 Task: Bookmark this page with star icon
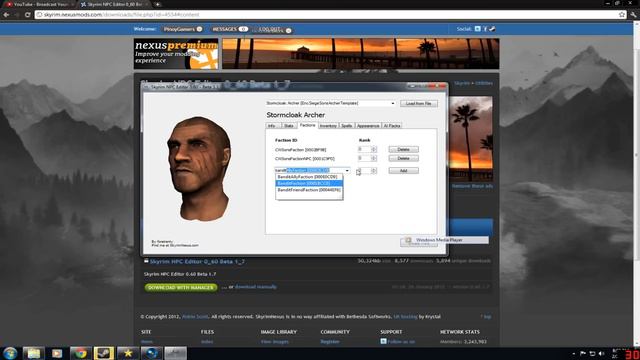pyautogui.click(x=621, y=15)
